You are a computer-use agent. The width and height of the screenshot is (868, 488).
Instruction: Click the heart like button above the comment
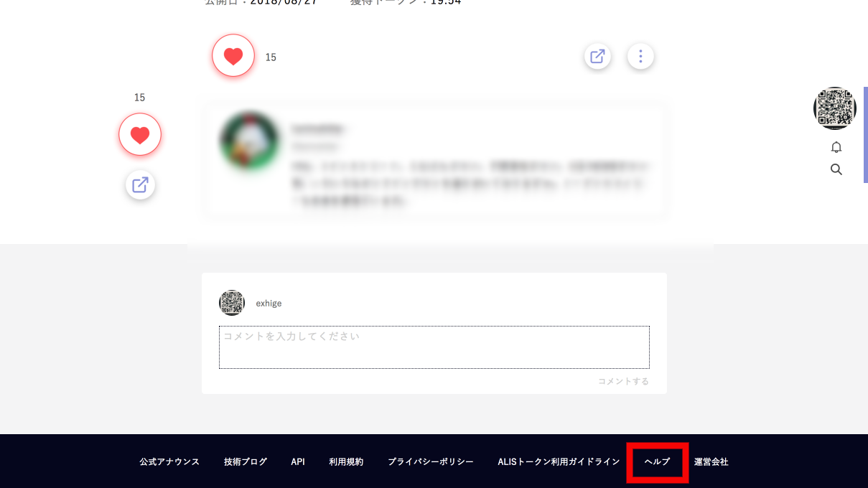click(233, 56)
